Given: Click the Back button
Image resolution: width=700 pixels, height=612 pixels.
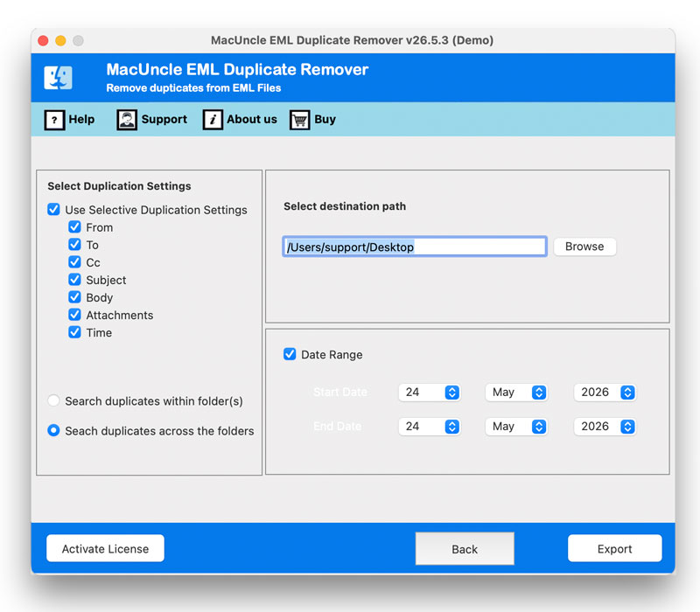Looking at the screenshot, I should pyautogui.click(x=465, y=549).
